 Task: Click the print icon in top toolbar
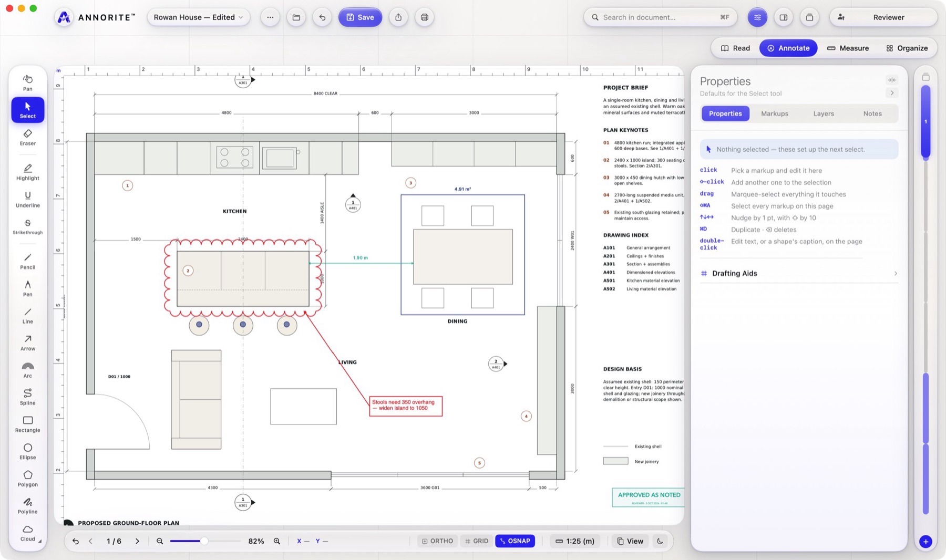pos(425,17)
